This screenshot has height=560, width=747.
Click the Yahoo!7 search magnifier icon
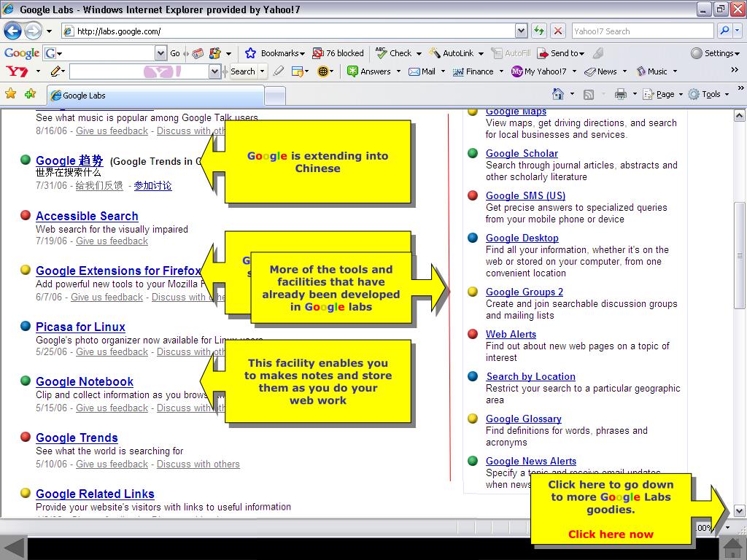pos(724,31)
